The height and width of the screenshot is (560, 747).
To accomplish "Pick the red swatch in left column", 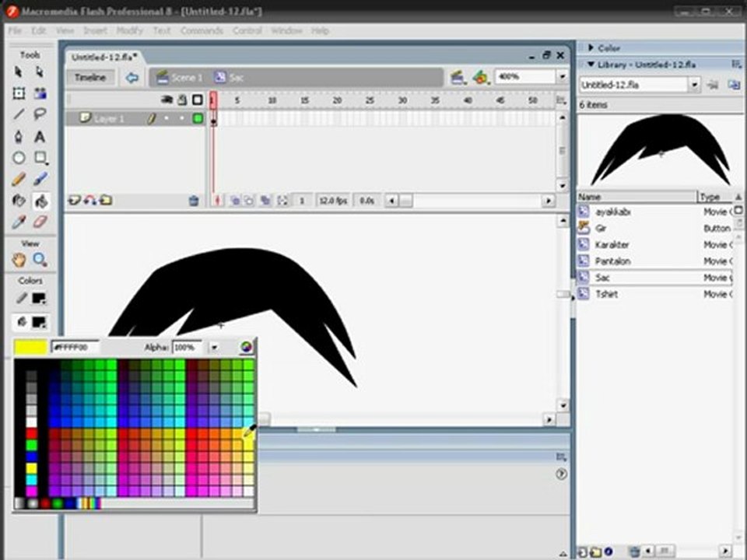I will point(31,433).
